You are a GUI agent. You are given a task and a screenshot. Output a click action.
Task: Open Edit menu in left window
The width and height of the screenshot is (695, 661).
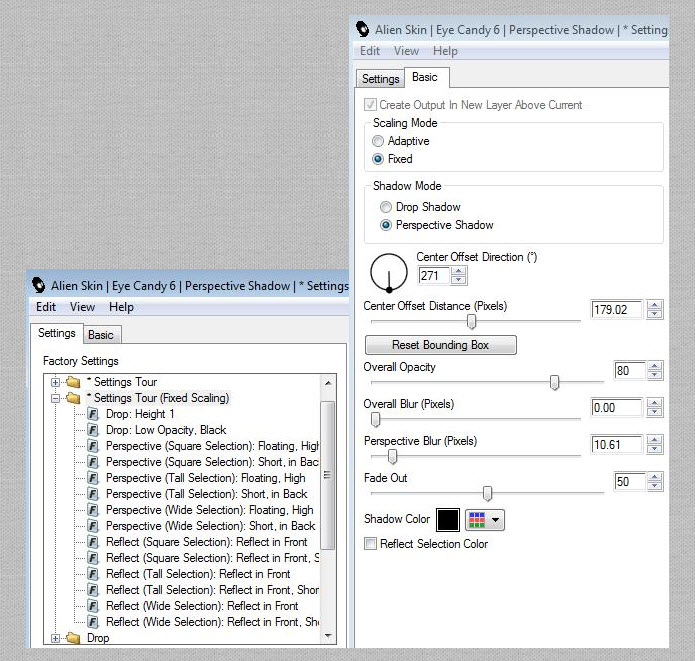click(46, 307)
